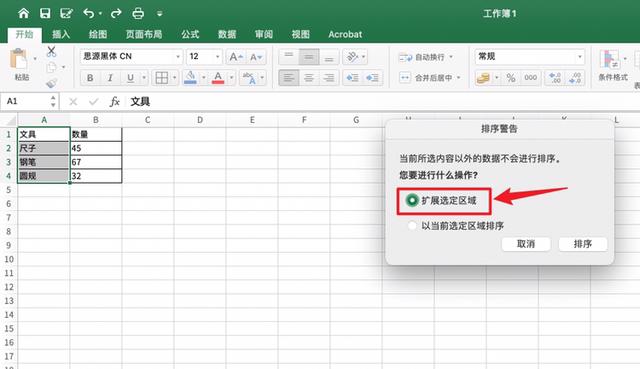
Task: Click the fx insert function button
Action: click(115, 101)
